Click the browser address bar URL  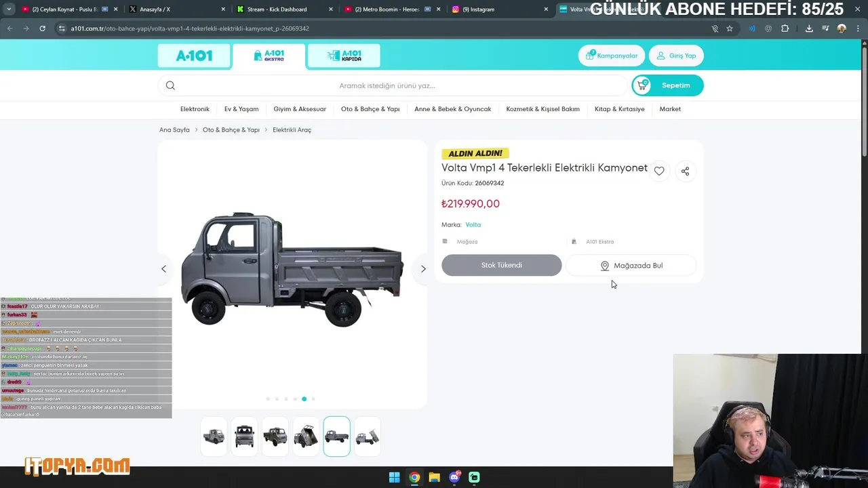pos(190,28)
